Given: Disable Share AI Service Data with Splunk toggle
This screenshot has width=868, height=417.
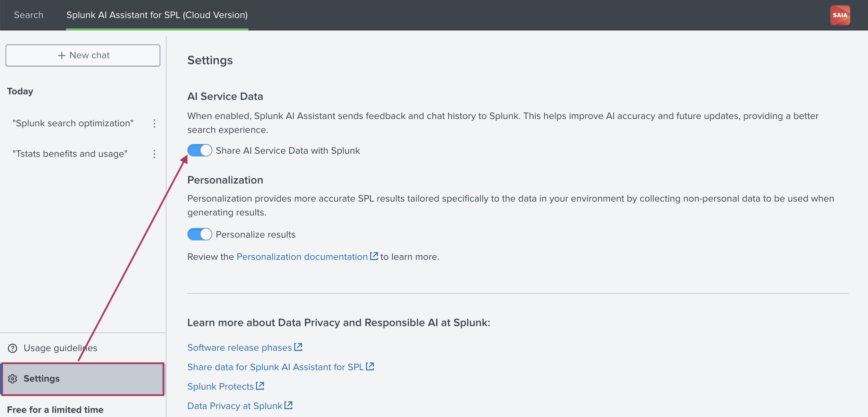Looking at the screenshot, I should pos(199,151).
